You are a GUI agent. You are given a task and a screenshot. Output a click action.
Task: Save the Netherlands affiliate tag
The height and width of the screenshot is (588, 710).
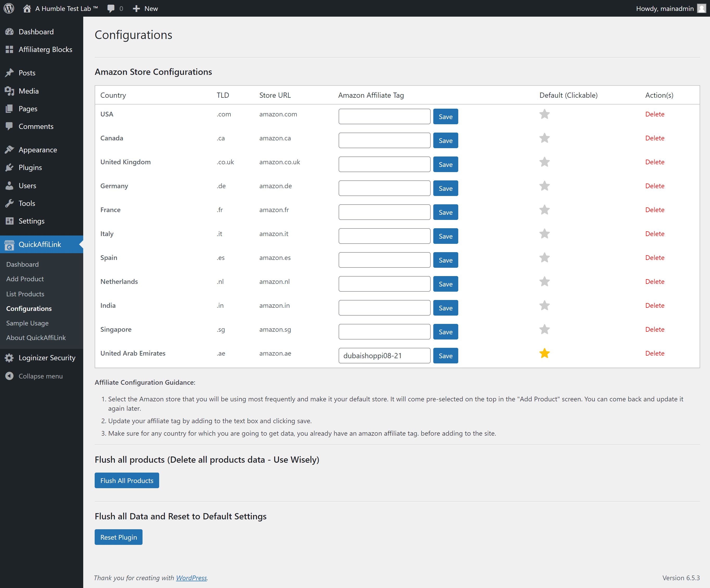(x=446, y=284)
